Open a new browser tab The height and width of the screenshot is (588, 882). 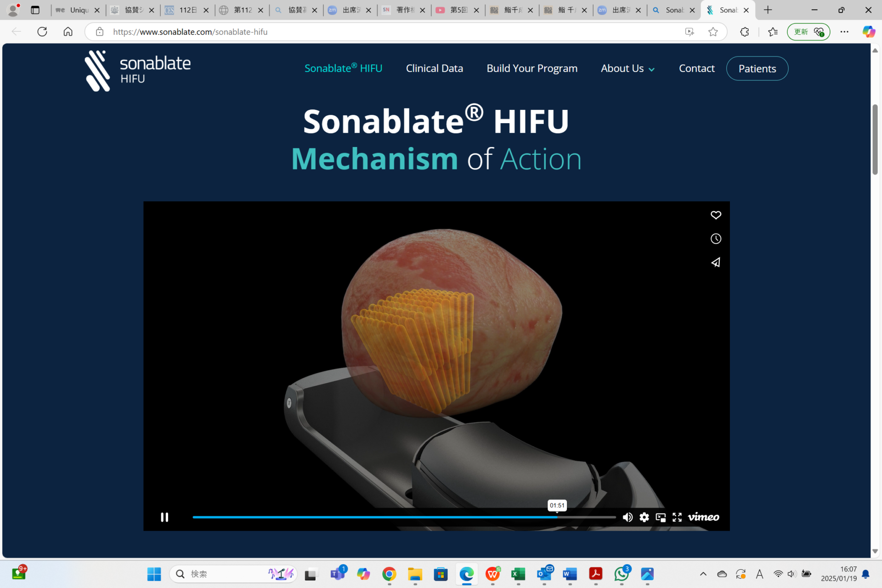(768, 10)
